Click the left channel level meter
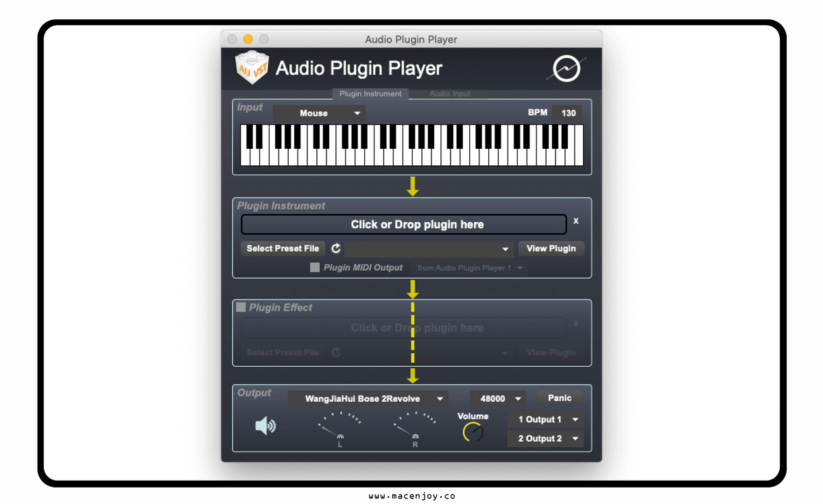 (339, 428)
